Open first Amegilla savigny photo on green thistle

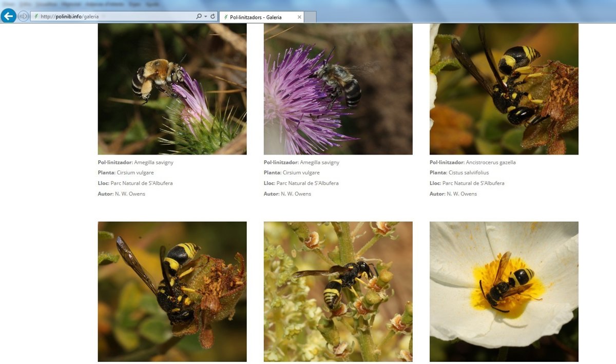click(172, 89)
